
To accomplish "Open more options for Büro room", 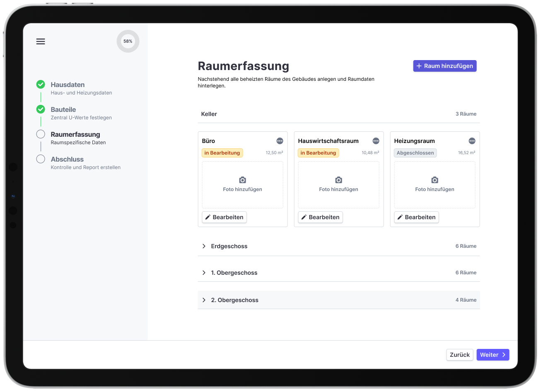I will point(280,141).
